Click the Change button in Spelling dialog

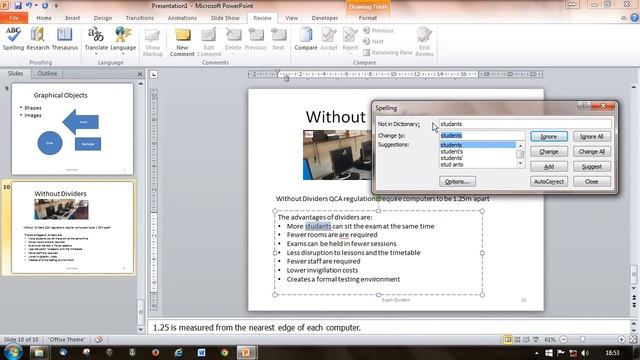coord(549,152)
